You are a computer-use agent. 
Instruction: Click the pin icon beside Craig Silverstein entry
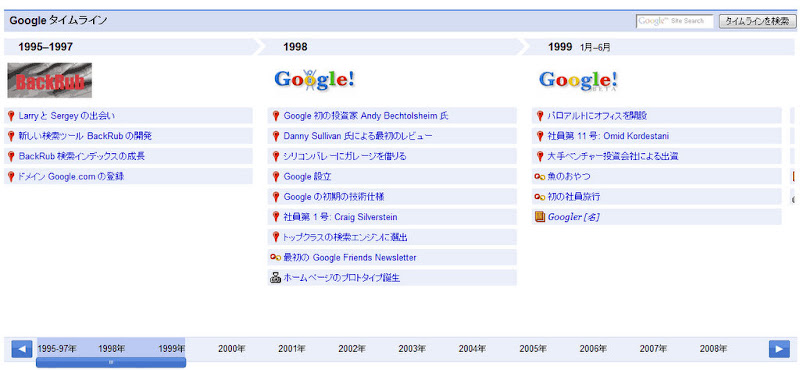click(276, 217)
